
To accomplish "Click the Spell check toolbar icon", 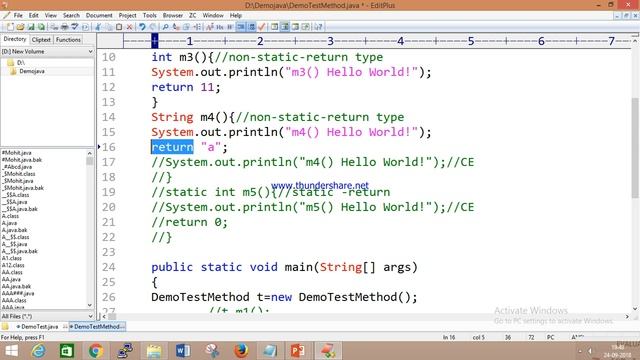I will pyautogui.click(x=75, y=27).
